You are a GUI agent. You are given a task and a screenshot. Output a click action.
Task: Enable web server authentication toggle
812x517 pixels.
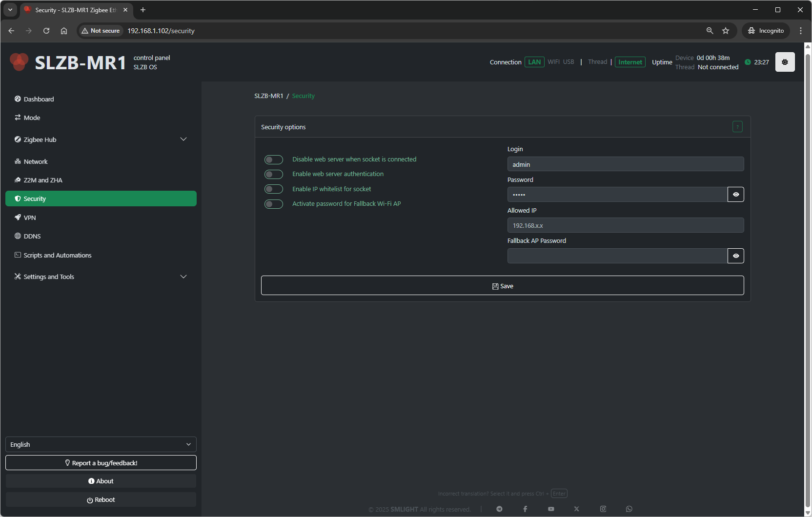click(x=274, y=174)
